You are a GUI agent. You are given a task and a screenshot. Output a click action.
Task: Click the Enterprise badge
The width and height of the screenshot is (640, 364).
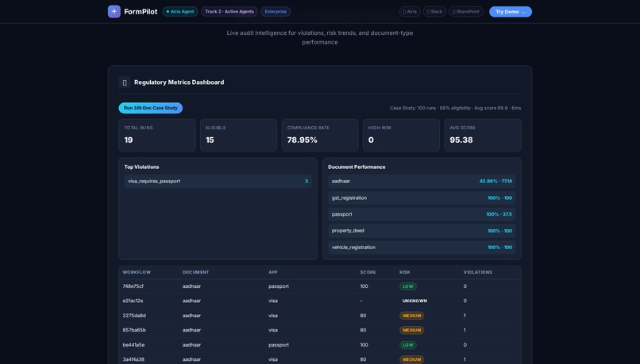(x=276, y=12)
